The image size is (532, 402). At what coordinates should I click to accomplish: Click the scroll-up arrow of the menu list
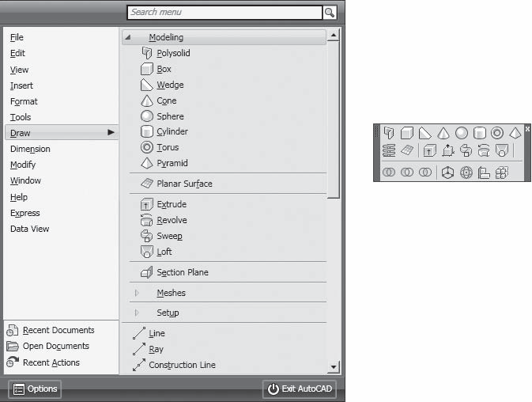click(x=333, y=35)
